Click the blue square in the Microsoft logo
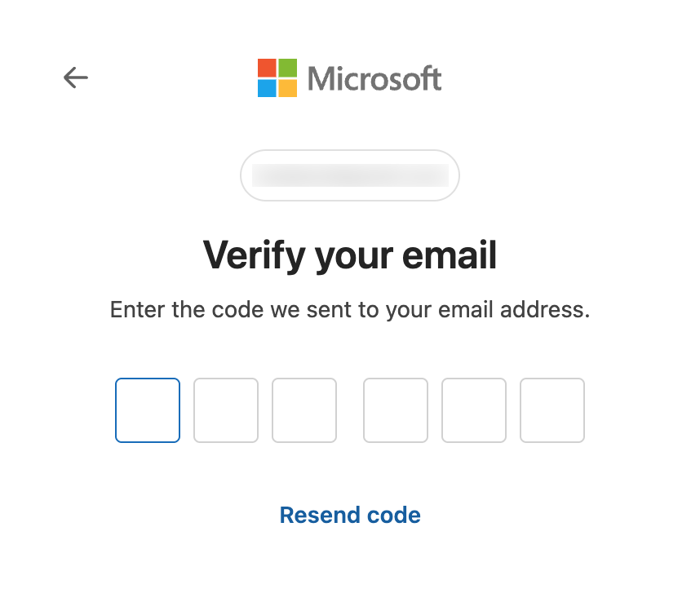 coord(268,86)
